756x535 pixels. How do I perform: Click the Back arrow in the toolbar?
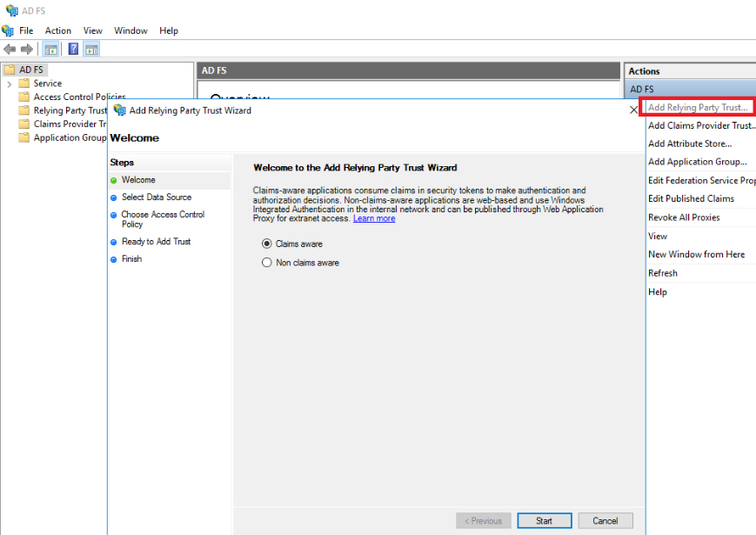coord(10,50)
